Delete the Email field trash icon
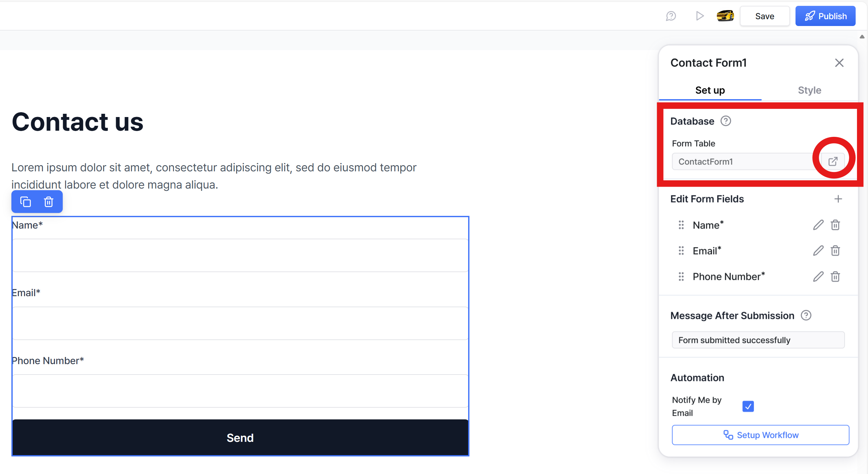868x474 pixels. click(x=835, y=251)
